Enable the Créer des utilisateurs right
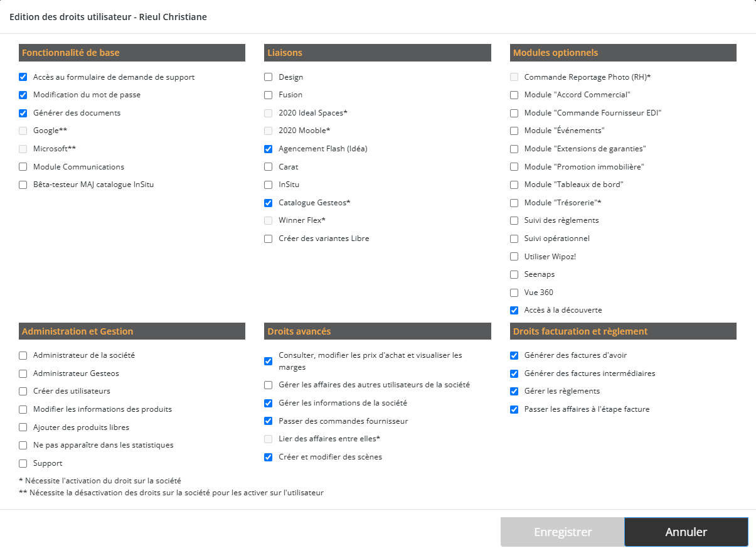This screenshot has width=756, height=553. tap(23, 392)
